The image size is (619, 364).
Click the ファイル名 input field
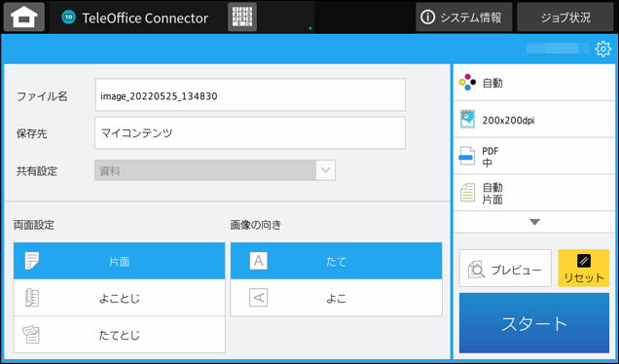pyautogui.click(x=250, y=94)
